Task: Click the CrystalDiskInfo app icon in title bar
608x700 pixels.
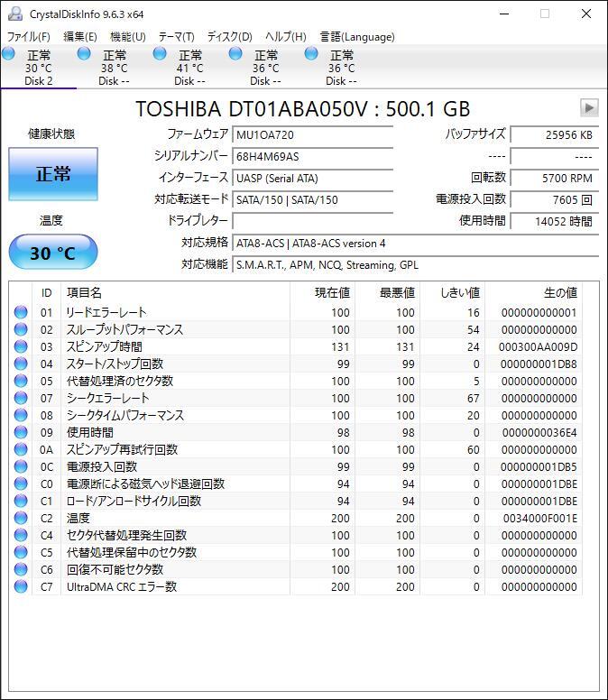Action: point(14,14)
